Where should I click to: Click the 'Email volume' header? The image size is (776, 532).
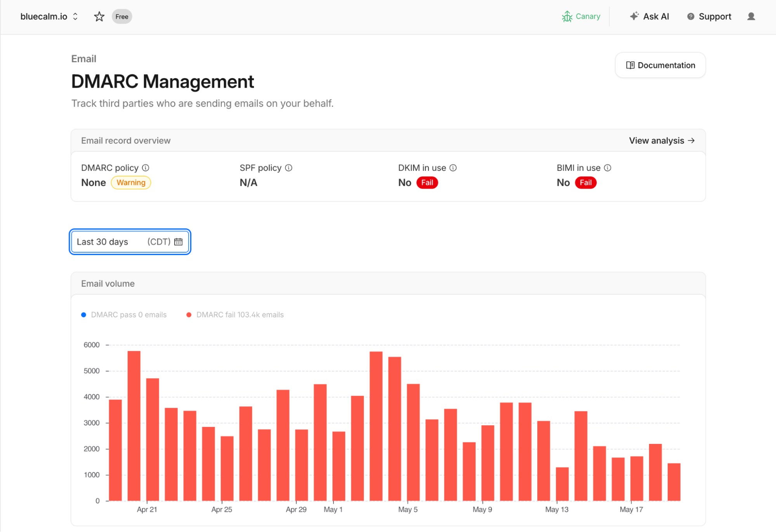tap(108, 284)
